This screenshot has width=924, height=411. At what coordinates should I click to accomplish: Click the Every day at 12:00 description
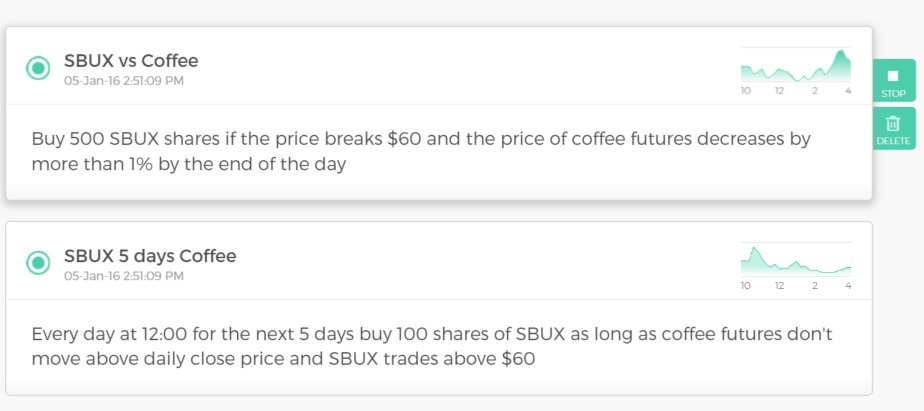pos(431,347)
